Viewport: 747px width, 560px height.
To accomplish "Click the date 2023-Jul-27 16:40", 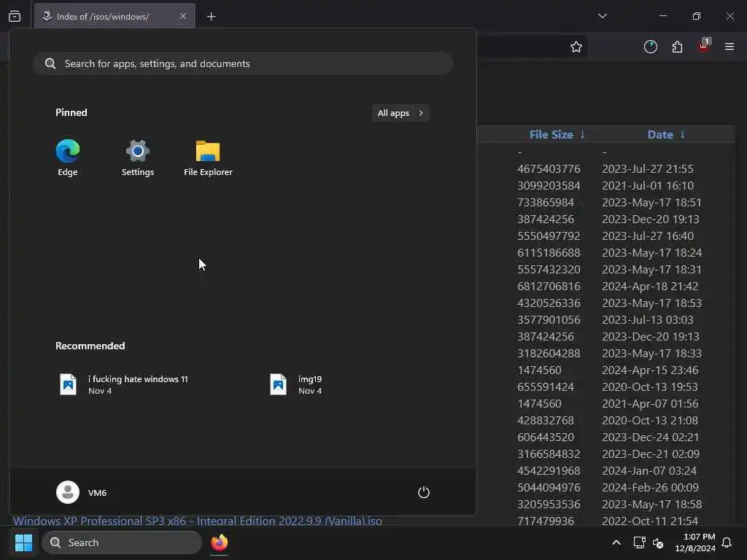I will click(648, 236).
